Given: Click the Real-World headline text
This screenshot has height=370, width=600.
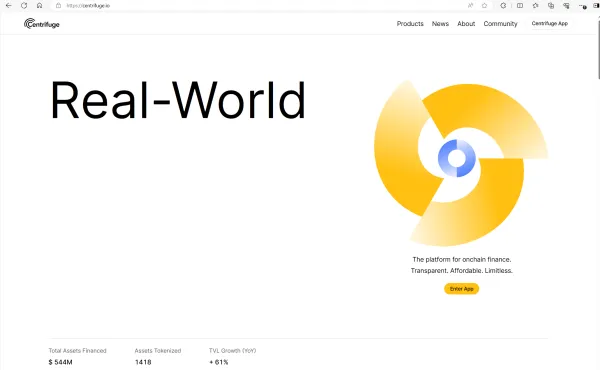Looking at the screenshot, I should point(178,100).
